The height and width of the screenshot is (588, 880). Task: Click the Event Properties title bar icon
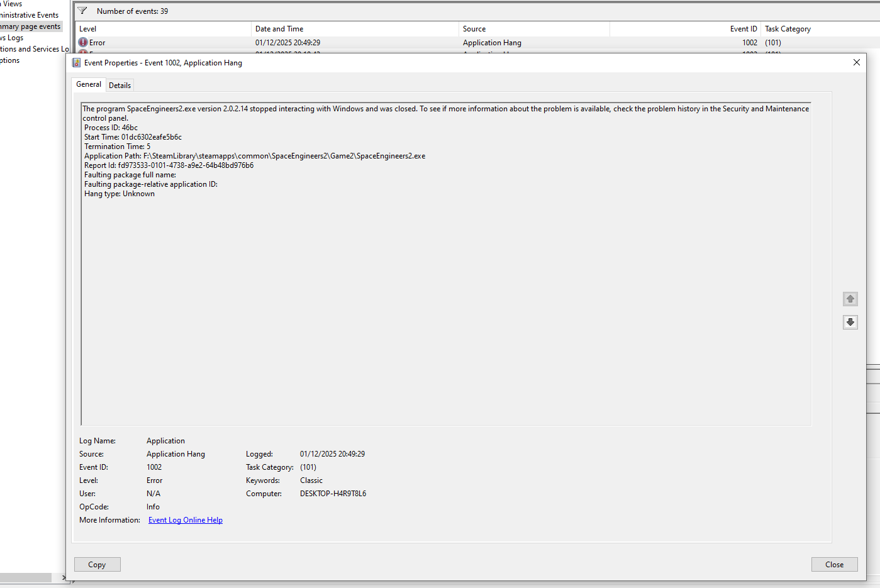coord(76,63)
